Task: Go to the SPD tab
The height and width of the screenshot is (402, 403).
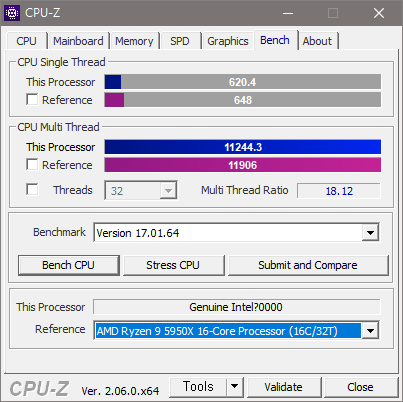Action: [180, 41]
